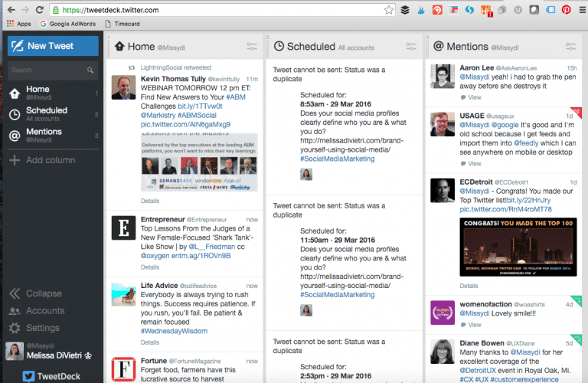This screenshot has height=383, width=588.
Task: Open Timecard bookmark
Action: point(122,24)
